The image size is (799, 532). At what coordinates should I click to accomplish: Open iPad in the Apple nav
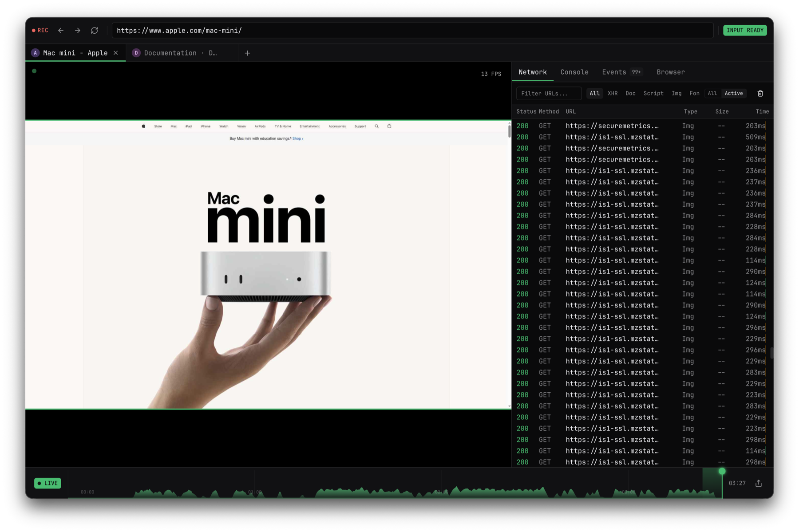click(x=189, y=126)
